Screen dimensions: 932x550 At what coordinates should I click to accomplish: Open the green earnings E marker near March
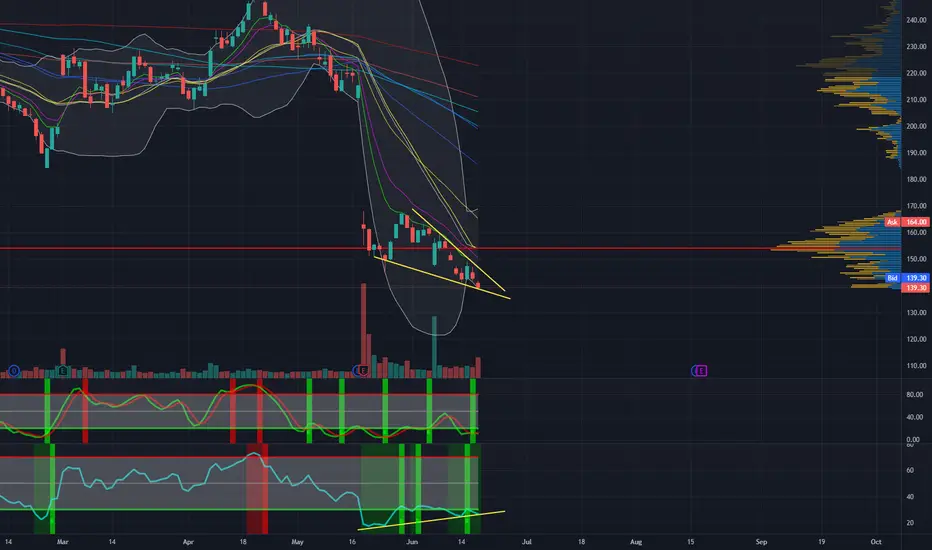click(63, 371)
